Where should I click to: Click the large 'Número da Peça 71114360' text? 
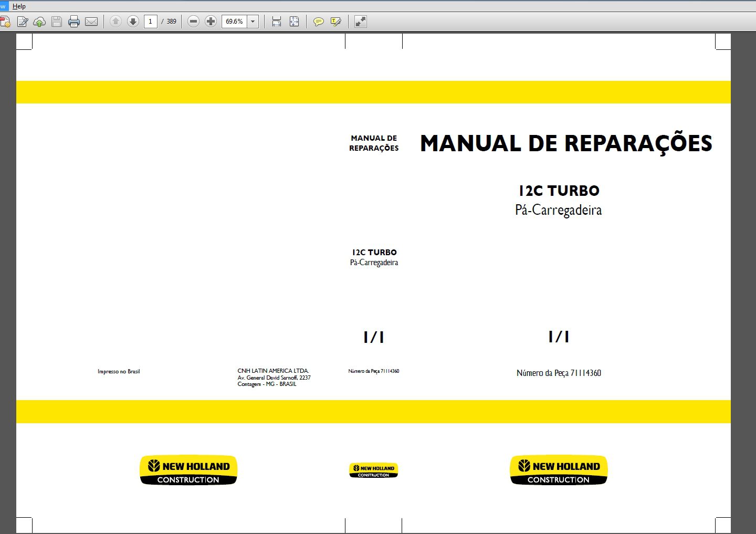point(559,373)
